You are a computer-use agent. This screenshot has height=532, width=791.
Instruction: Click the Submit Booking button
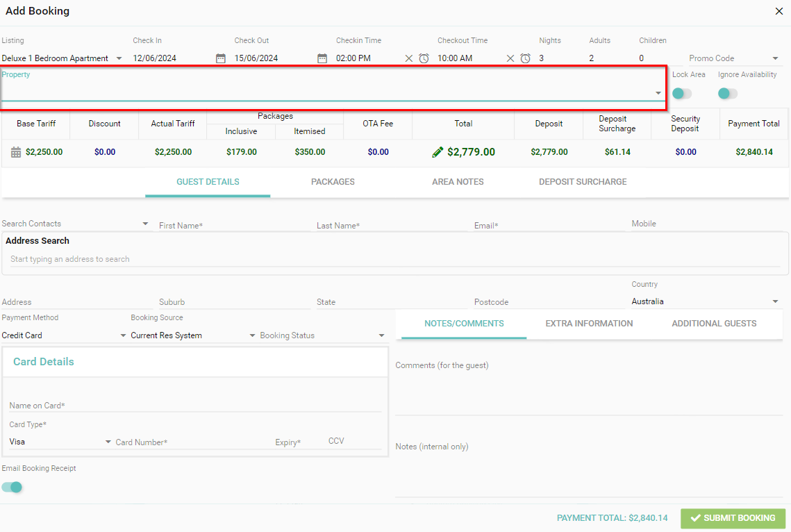[733, 518]
